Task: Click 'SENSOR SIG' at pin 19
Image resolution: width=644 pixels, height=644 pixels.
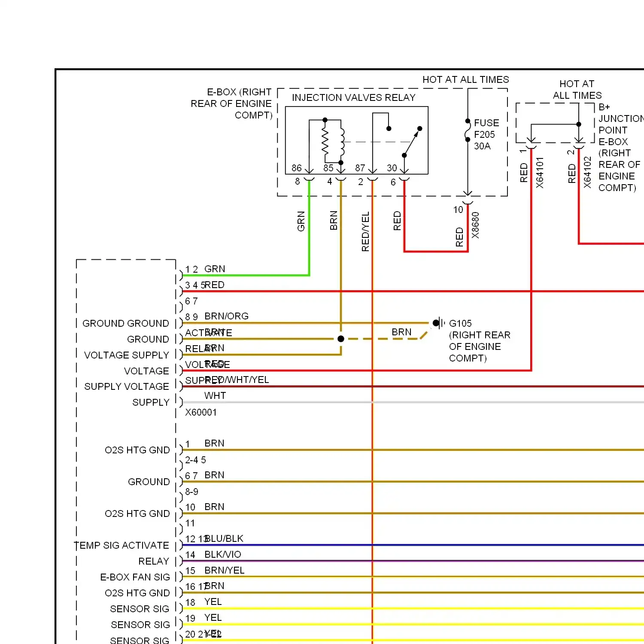Action: 140,625
